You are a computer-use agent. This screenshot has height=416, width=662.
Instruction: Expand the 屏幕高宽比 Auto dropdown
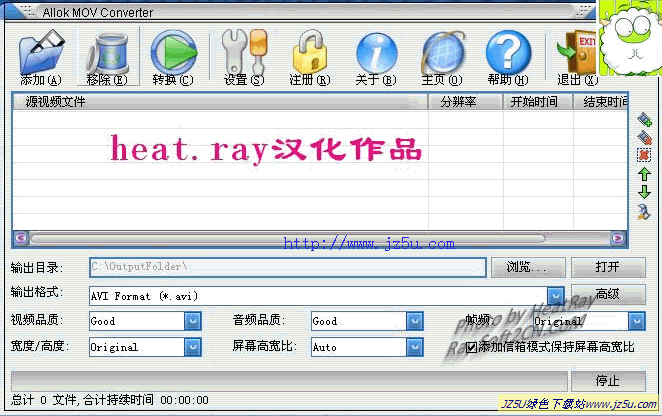415,347
